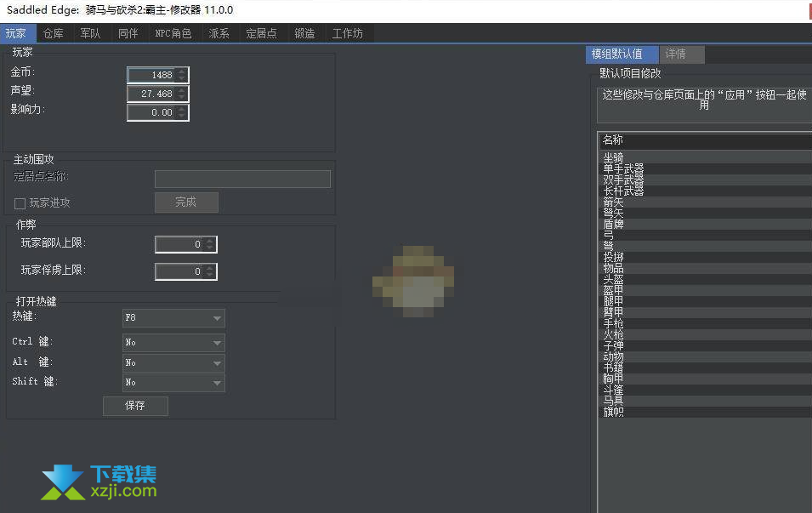Choose 头盔 in the list

pos(706,279)
